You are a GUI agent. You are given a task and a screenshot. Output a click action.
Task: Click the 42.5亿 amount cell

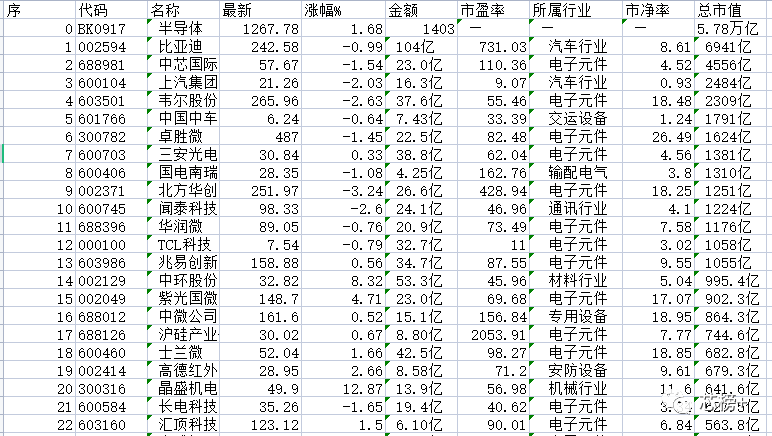(421, 353)
